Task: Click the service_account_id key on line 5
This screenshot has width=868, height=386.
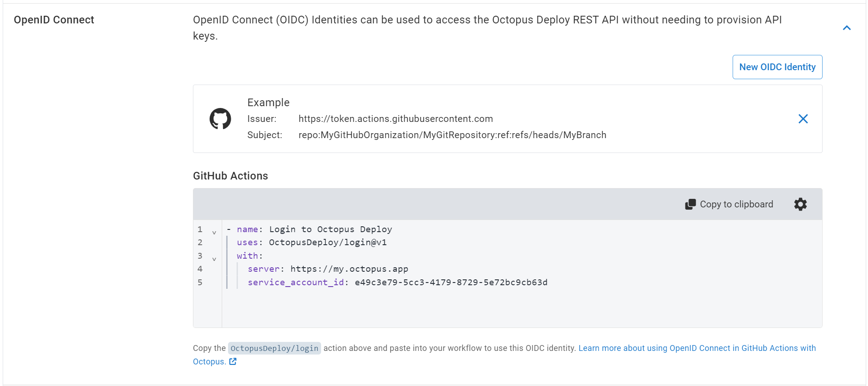Action: 295,282
